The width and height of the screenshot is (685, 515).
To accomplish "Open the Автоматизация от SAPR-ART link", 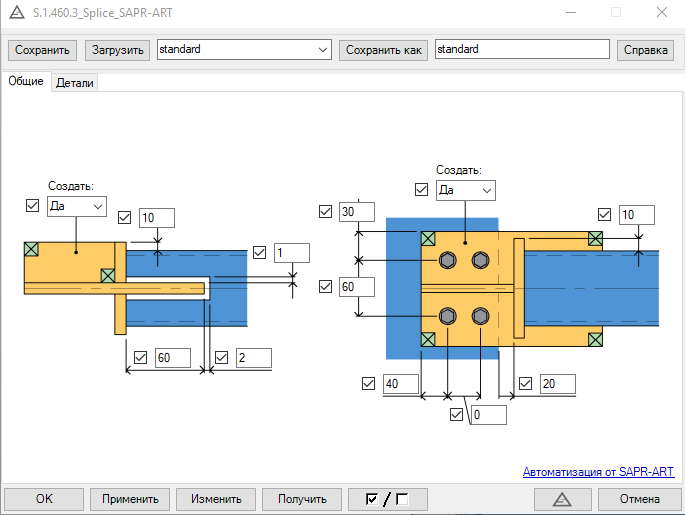I will click(598, 472).
